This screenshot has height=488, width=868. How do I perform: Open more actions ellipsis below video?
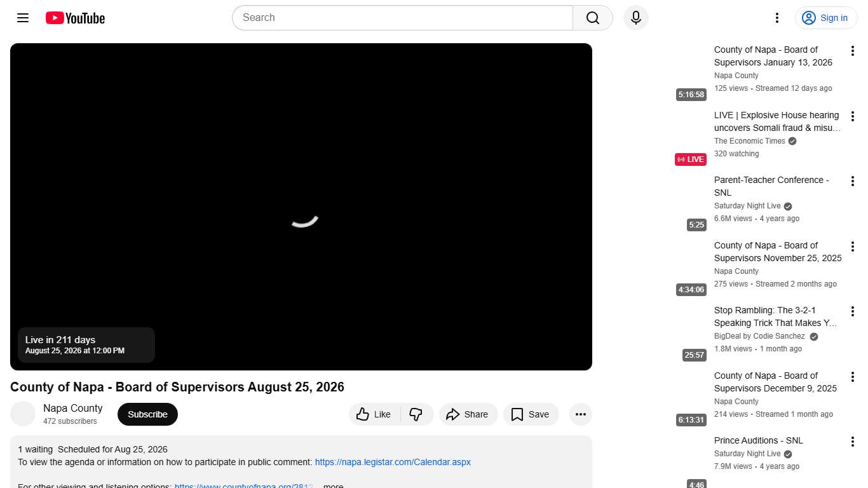pos(580,414)
